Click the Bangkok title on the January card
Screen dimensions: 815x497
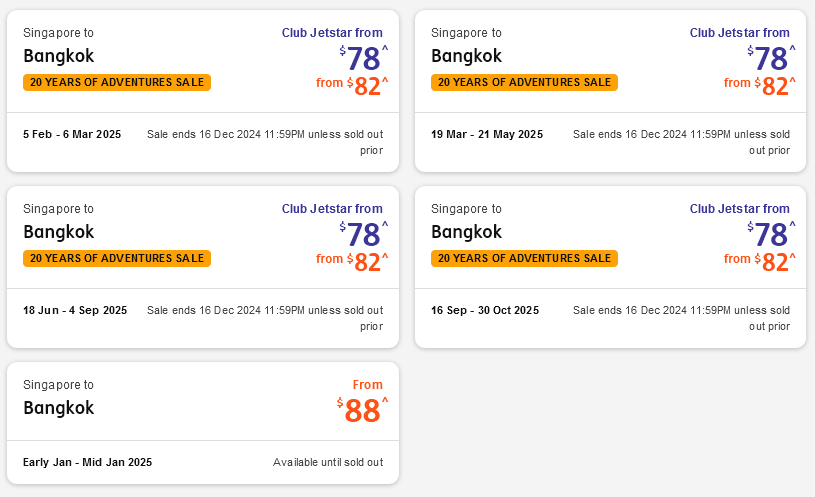[x=58, y=408]
